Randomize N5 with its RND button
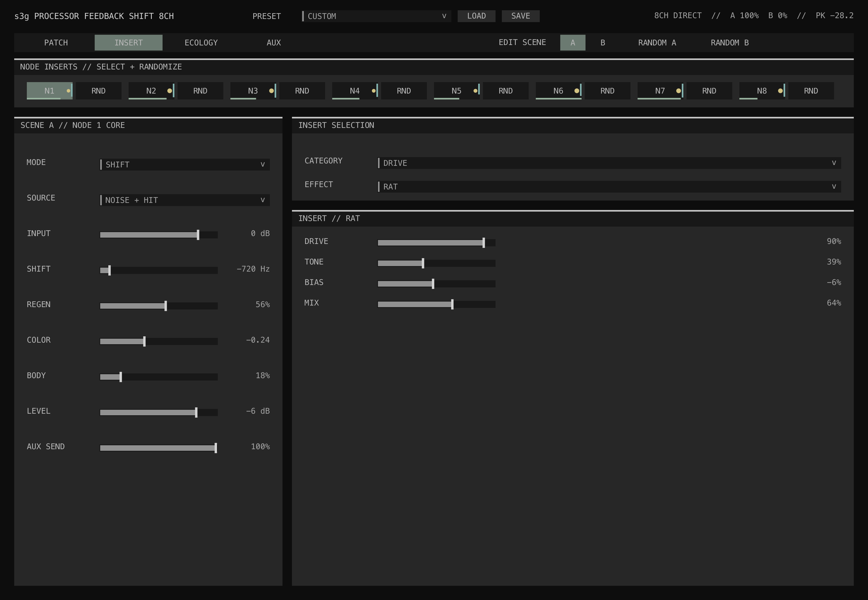The image size is (868, 600). pyautogui.click(x=506, y=91)
